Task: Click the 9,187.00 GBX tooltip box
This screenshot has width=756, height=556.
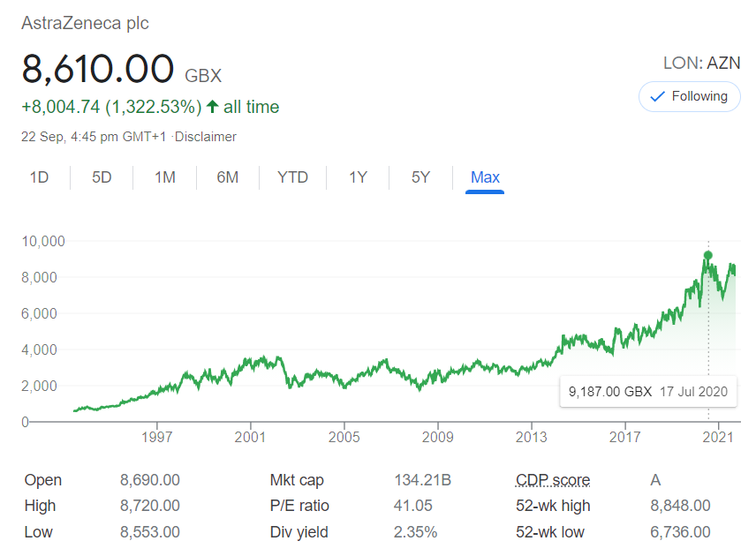Action: click(648, 391)
